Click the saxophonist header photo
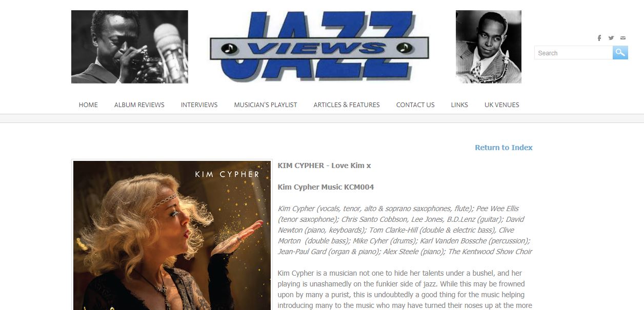Screen dimensions: 644x310 489,47
